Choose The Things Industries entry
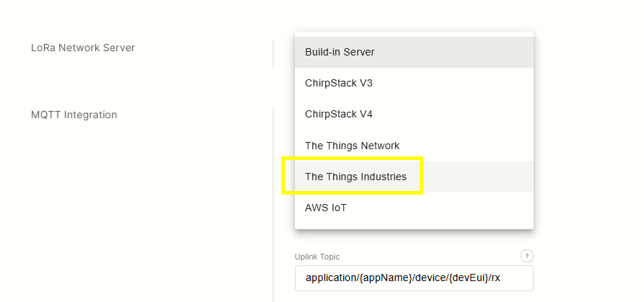This screenshot has width=644, height=302. 356,177
